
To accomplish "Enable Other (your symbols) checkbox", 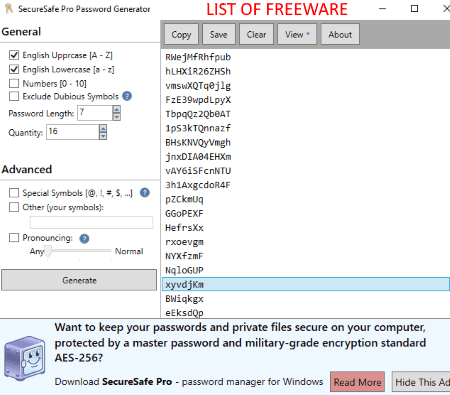I will (x=14, y=207).
